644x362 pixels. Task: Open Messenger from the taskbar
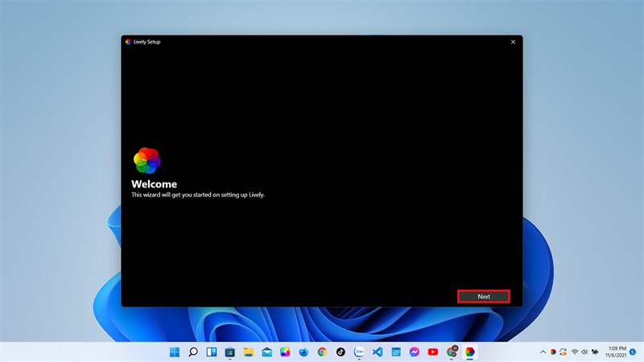pos(415,352)
